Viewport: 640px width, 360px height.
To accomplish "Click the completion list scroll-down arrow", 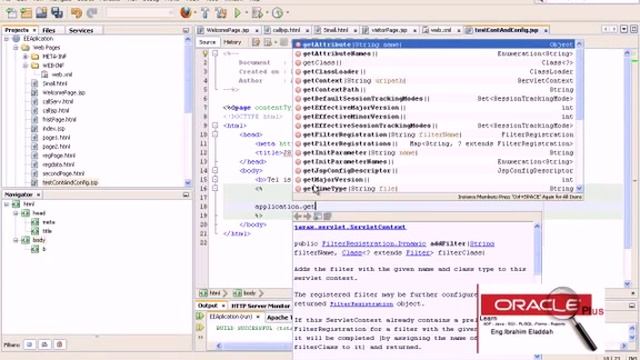I will [x=579, y=189].
